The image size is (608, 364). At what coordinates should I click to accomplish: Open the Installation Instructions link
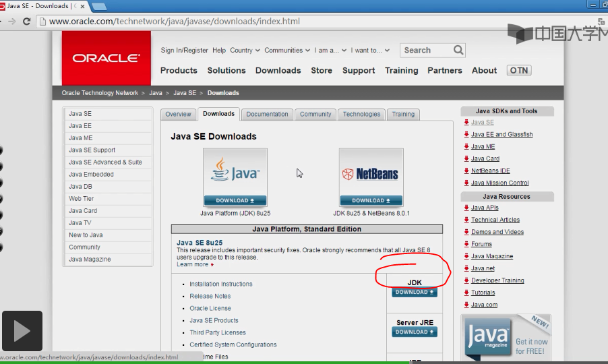tap(220, 284)
